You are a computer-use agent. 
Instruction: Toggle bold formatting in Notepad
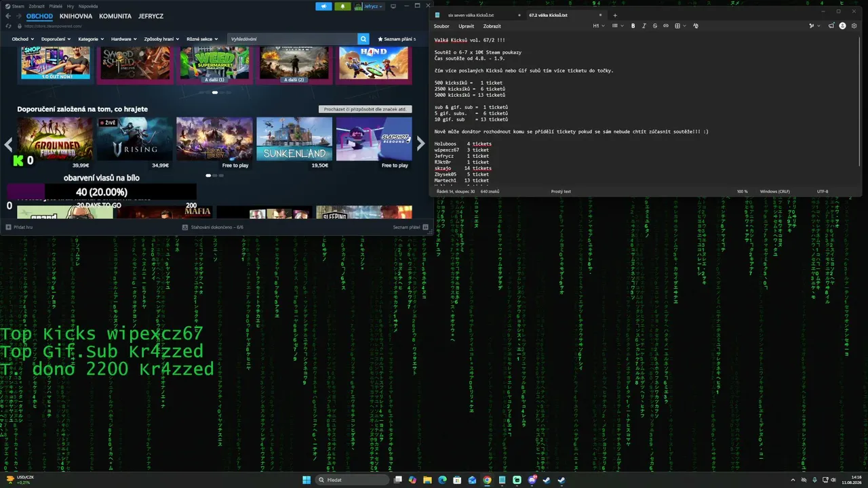pos(633,26)
